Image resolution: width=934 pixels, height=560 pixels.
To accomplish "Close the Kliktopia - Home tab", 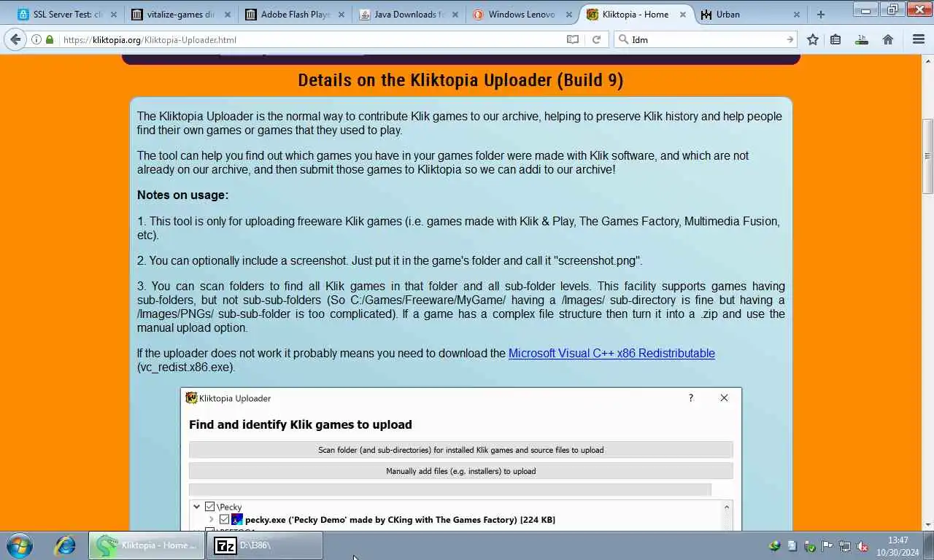I will [683, 15].
